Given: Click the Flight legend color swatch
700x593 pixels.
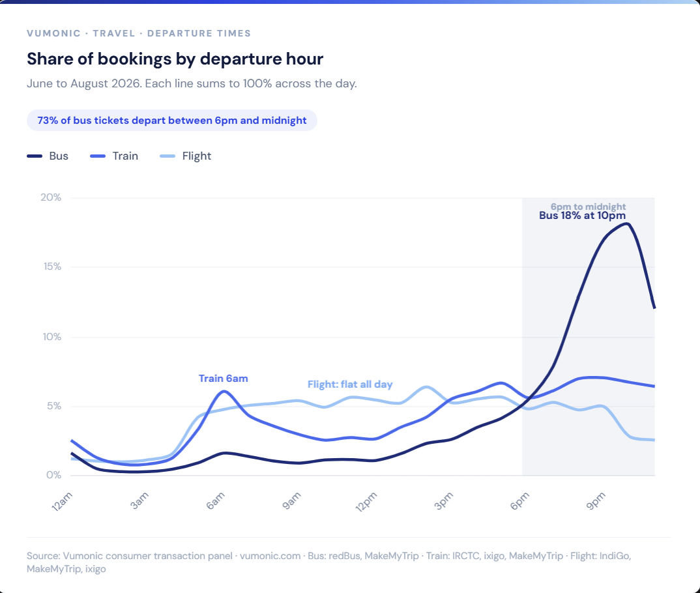Looking at the screenshot, I should pos(168,156).
